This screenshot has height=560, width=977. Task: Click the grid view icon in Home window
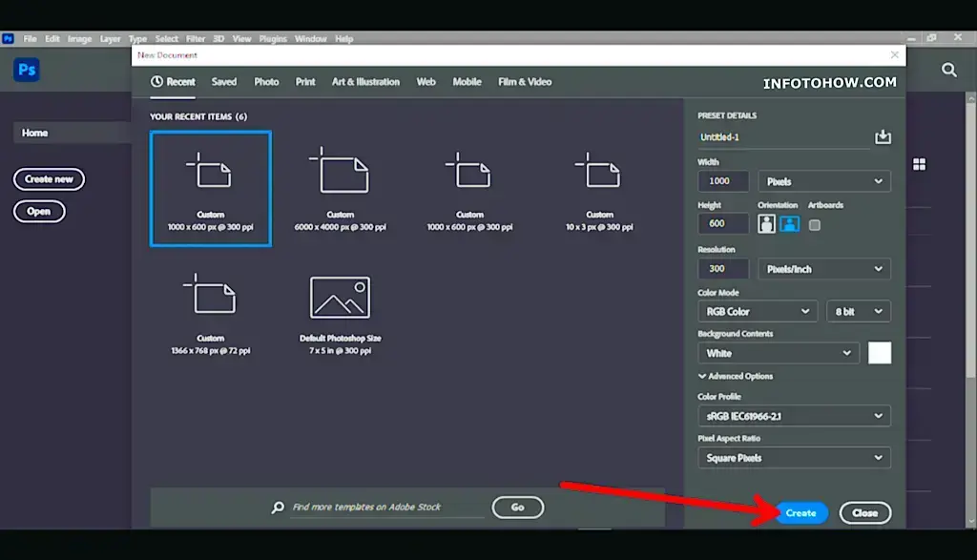[x=919, y=164]
